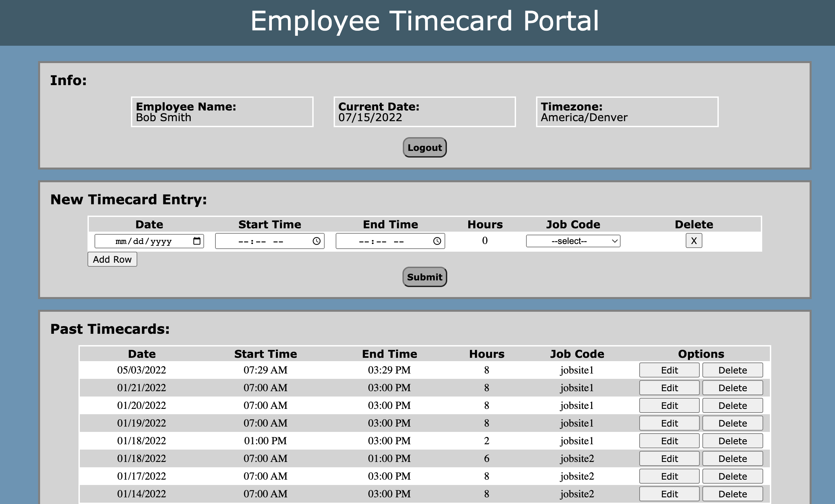Focus the End Time input field
This screenshot has height=504, width=835.
390,241
